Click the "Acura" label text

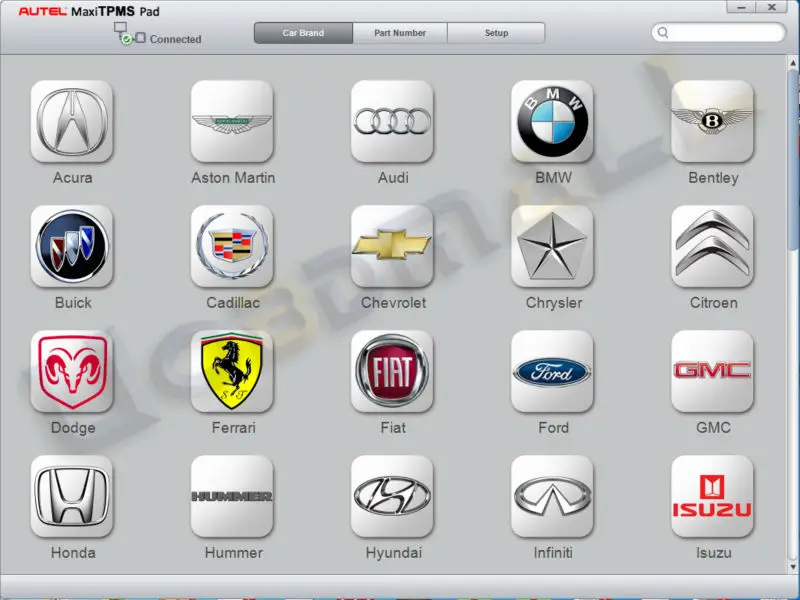click(x=72, y=178)
